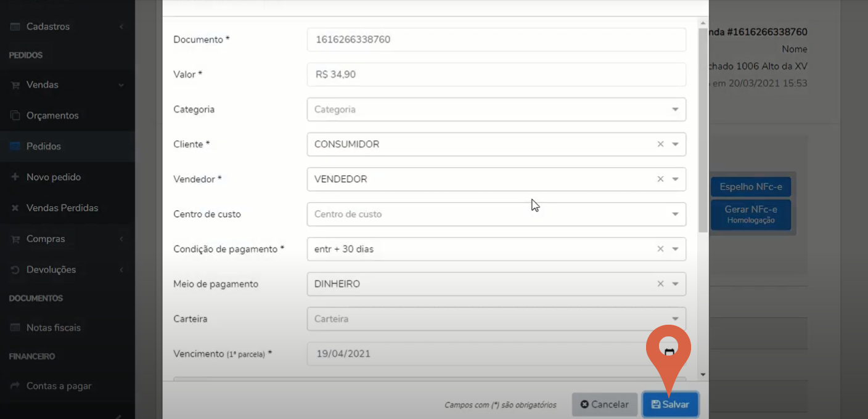
Task: Expand the Cadastros menu chevron
Action: [x=121, y=26]
